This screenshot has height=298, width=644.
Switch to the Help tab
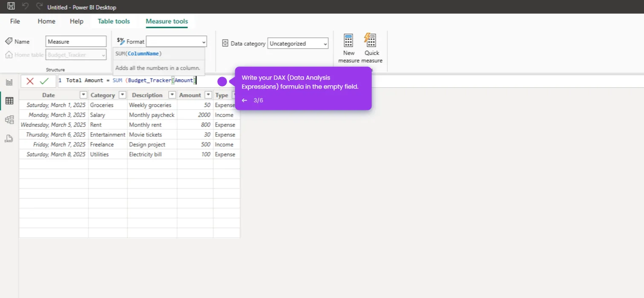coord(77,21)
